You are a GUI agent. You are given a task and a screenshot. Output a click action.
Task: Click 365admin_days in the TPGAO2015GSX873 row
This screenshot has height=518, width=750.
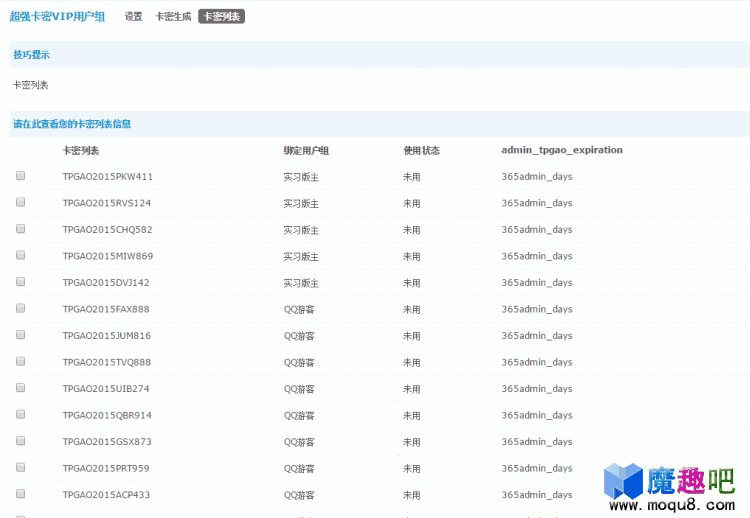point(537,441)
